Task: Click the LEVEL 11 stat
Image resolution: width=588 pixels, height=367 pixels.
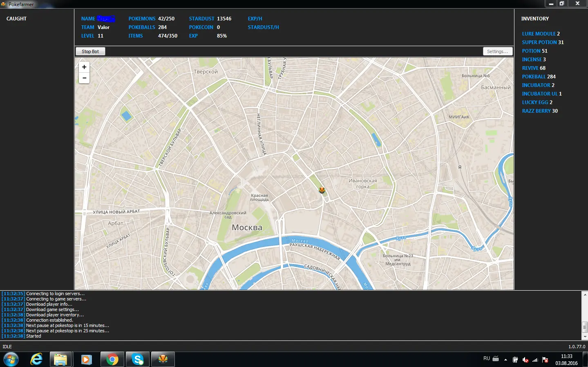Action: [92, 36]
